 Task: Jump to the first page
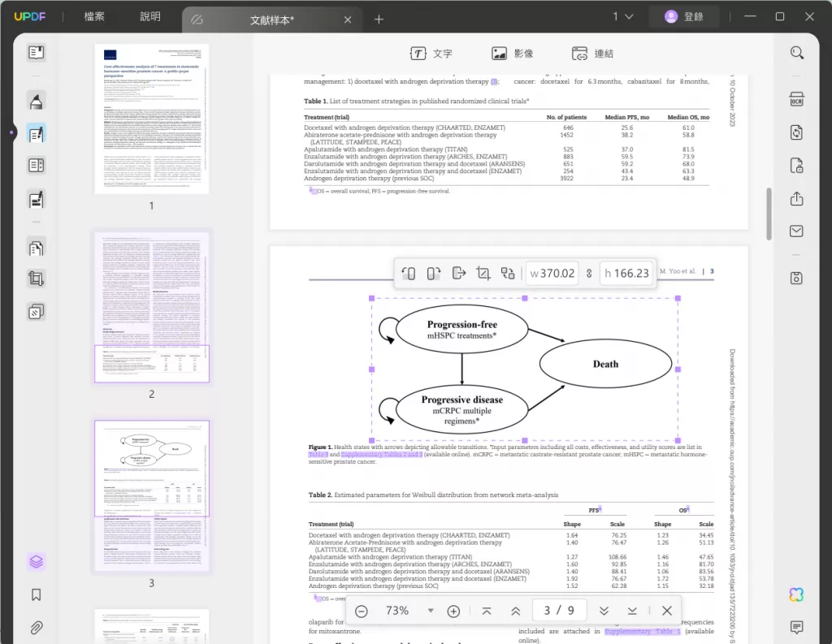[x=487, y=612]
